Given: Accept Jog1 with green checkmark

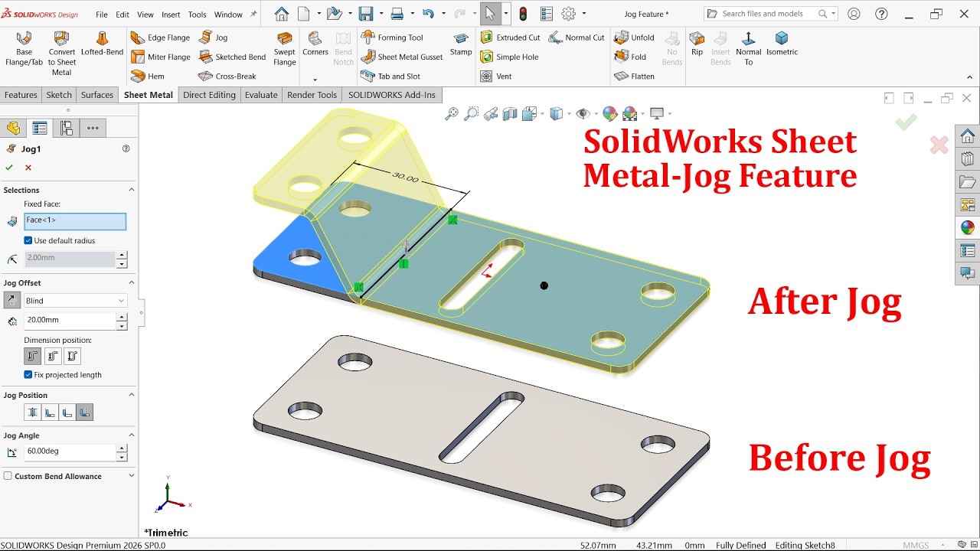Looking at the screenshot, I should click(x=9, y=168).
